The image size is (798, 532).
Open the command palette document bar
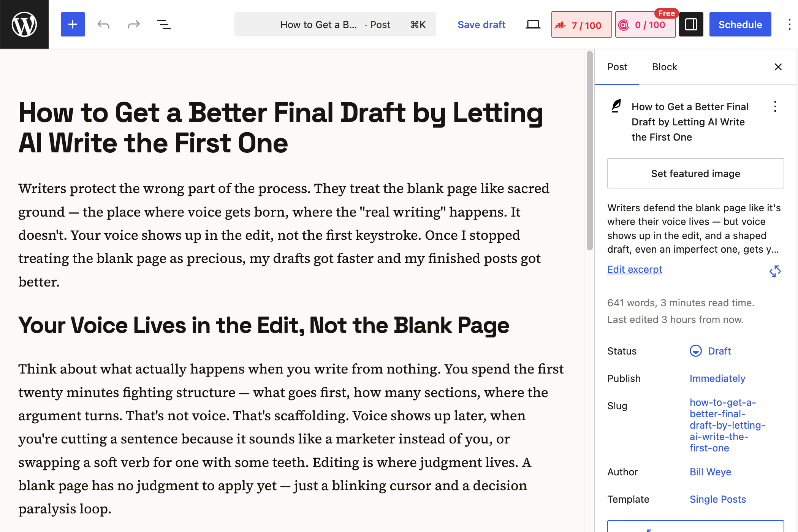pos(335,24)
